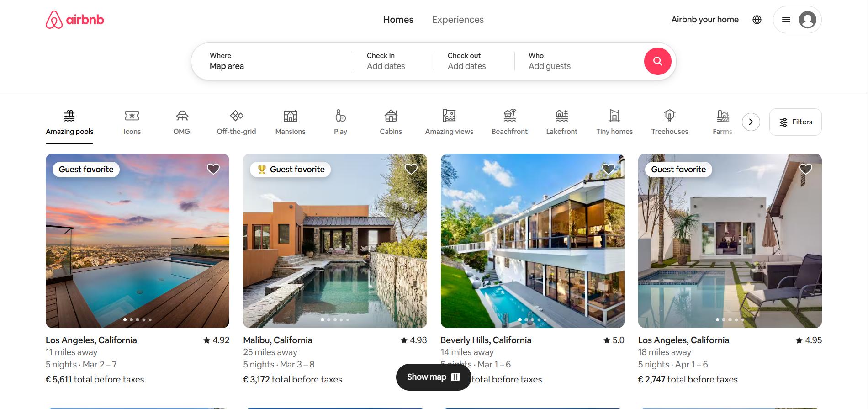Open the Filters button
This screenshot has width=868, height=409.
795,122
